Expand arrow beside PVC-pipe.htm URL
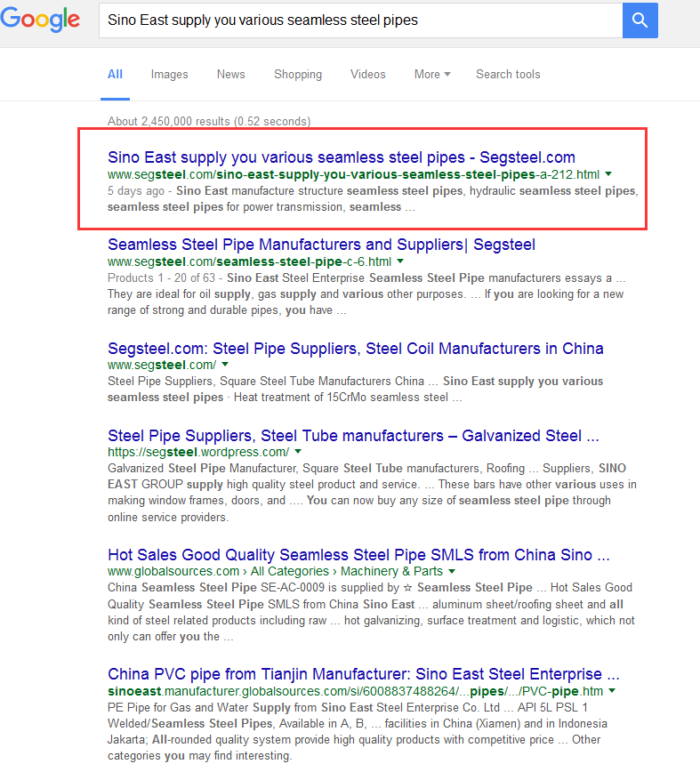Viewport: 700px width, 764px height. (x=612, y=691)
